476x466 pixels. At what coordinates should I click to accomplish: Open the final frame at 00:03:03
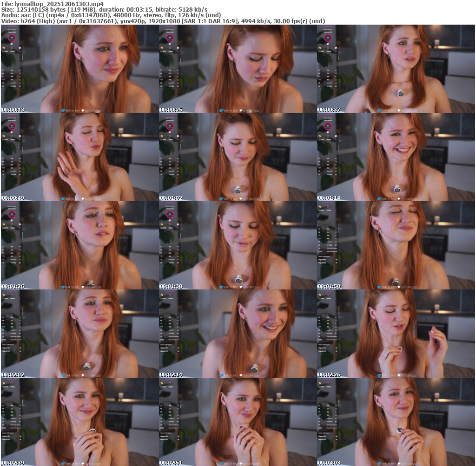396,422
